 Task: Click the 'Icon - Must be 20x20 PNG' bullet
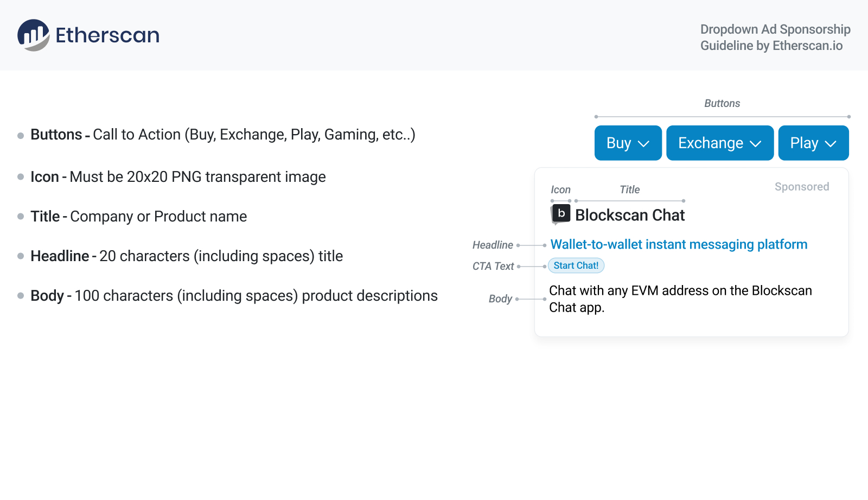click(x=178, y=177)
